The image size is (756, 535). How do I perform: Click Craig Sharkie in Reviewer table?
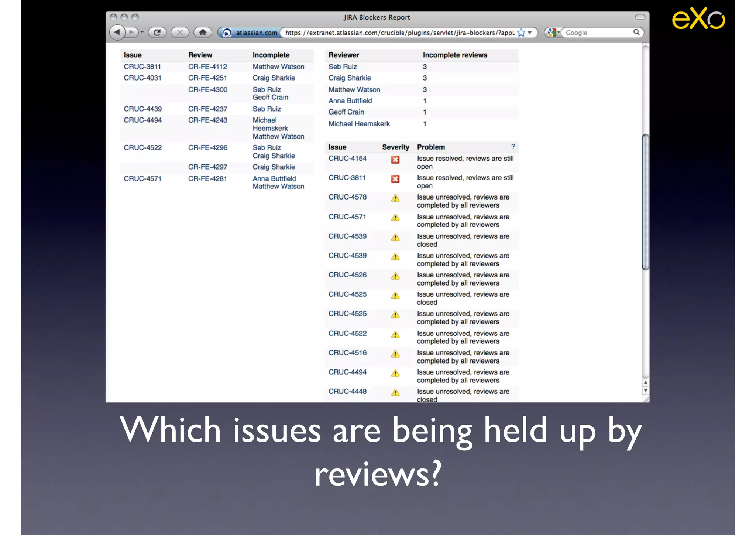click(x=350, y=78)
